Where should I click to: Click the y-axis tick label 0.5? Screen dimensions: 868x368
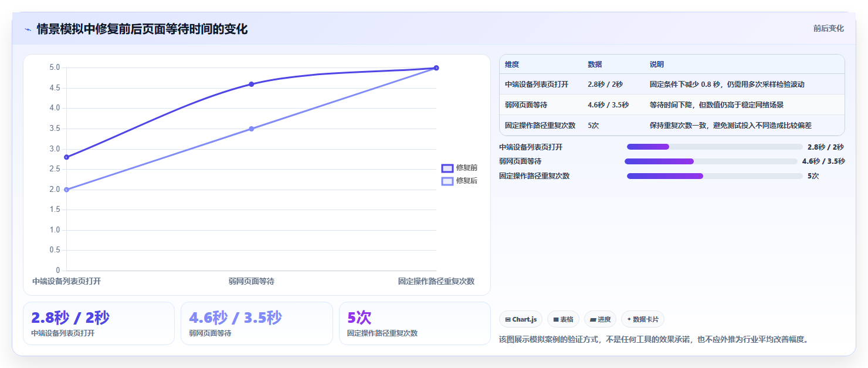55,250
